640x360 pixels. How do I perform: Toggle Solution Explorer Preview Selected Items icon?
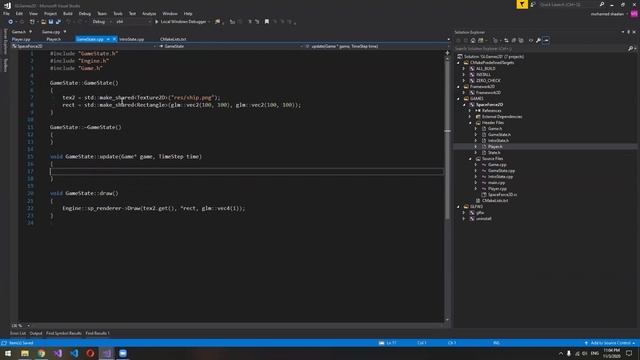tap(546, 40)
